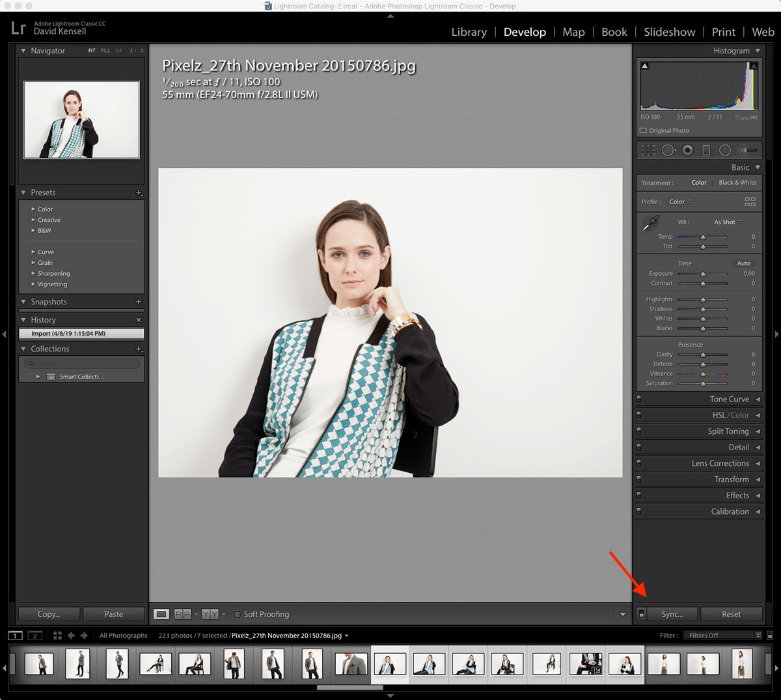Pick the White Balance eyedropper
The image size is (781, 700).
650,224
